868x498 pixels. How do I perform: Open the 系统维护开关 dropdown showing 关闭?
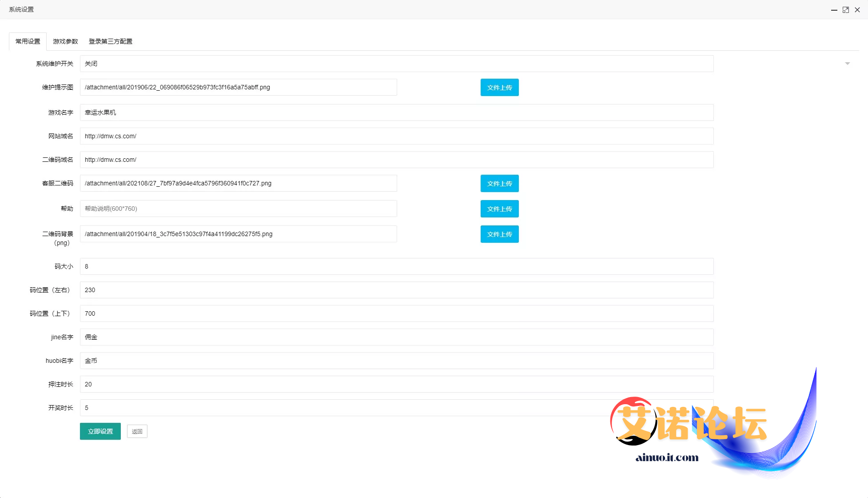pyautogui.click(x=397, y=64)
